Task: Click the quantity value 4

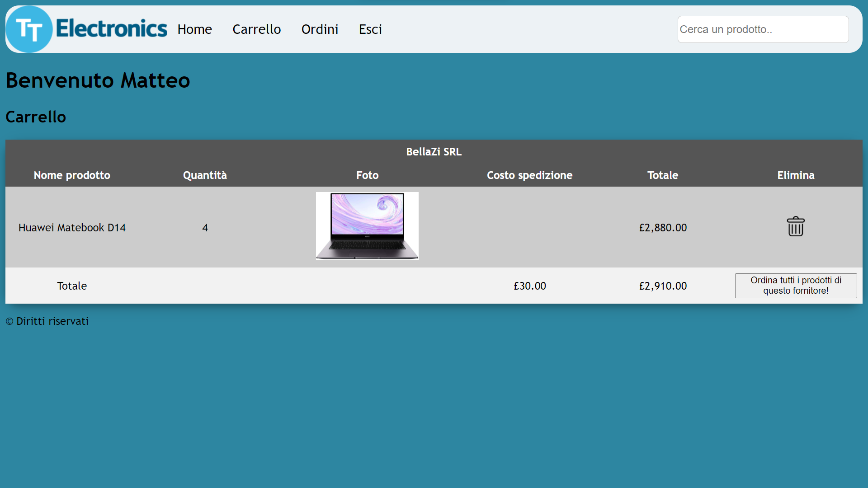Action: click(205, 228)
